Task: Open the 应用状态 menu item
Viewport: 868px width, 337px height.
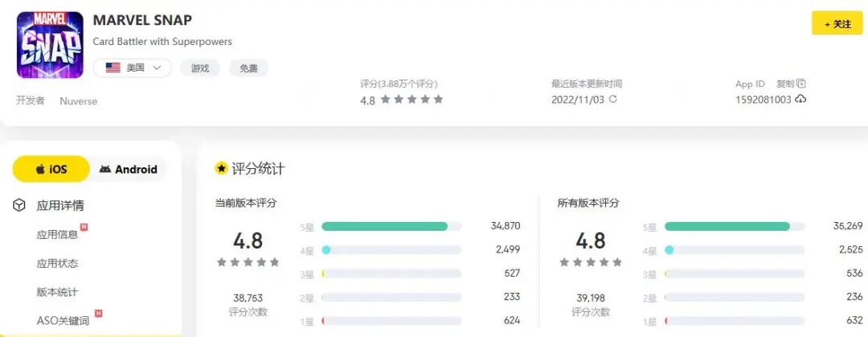Action: point(57,263)
